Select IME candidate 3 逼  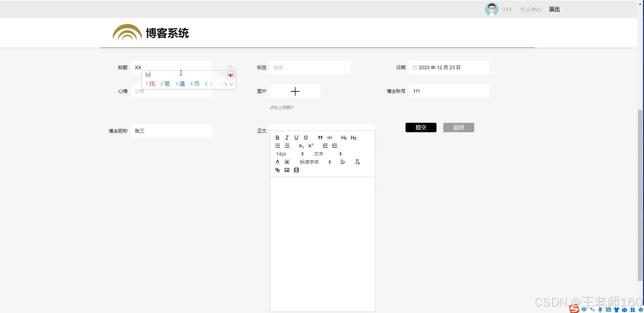click(x=180, y=84)
